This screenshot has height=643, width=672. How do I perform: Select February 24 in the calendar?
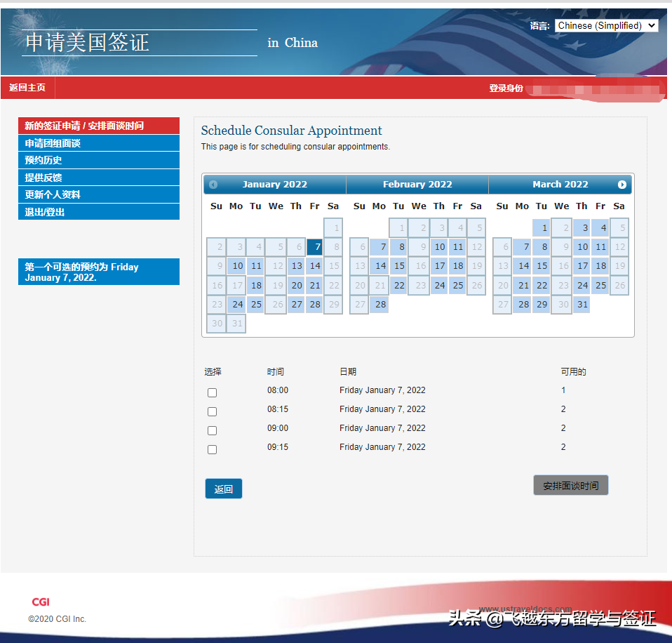pyautogui.click(x=439, y=285)
